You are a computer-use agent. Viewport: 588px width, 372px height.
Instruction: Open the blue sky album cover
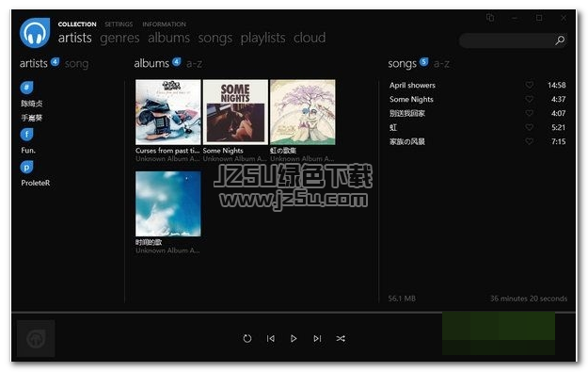click(168, 203)
